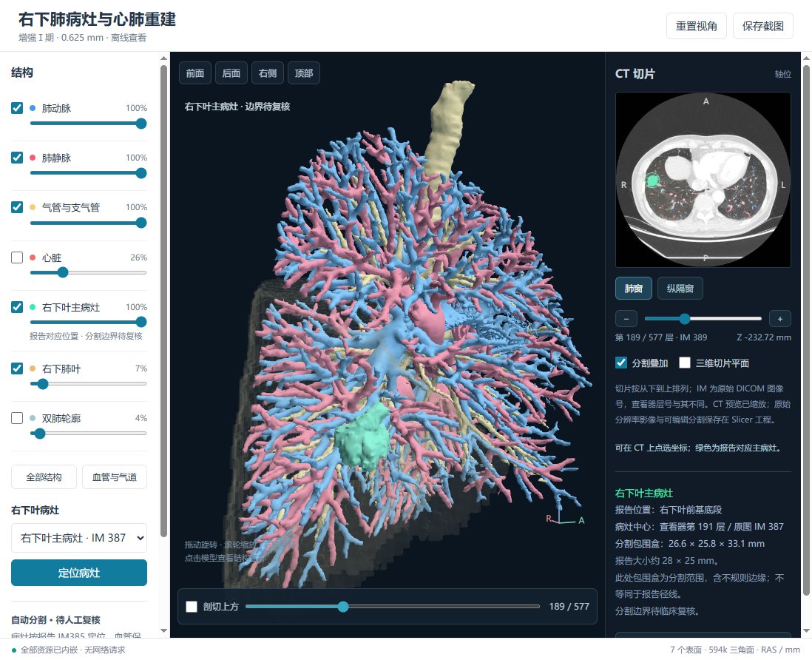Click the 右下叶主病灶 heading in info panel
The width and height of the screenshot is (812, 660).
[x=644, y=494]
